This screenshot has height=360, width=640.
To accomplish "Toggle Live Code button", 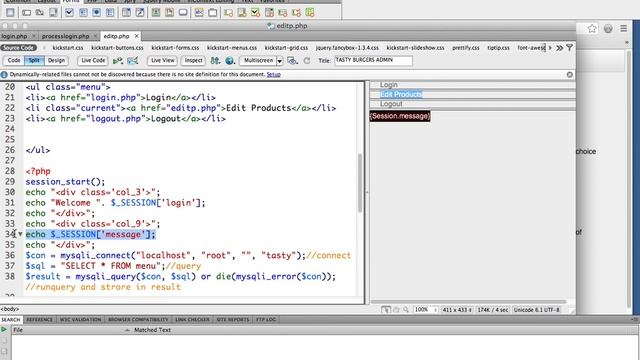I will coord(93,60).
